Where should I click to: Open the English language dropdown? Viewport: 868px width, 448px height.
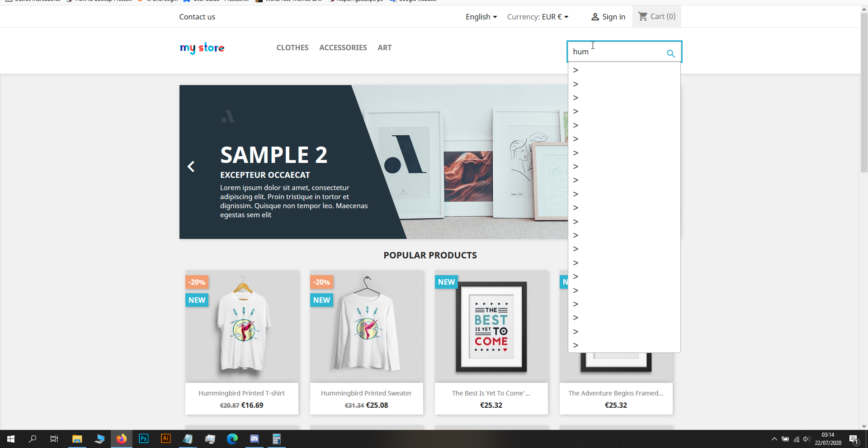coord(481,17)
